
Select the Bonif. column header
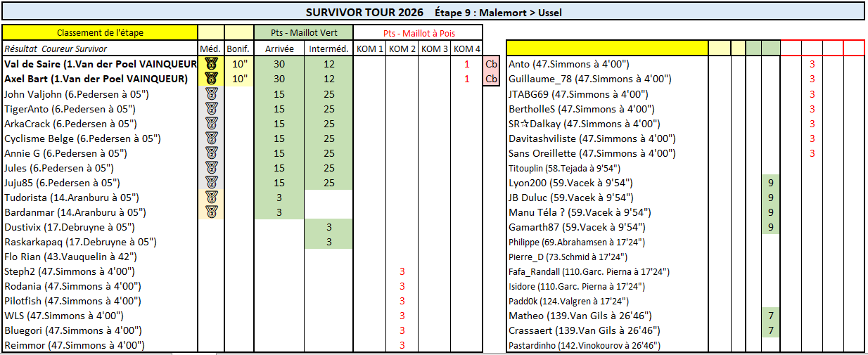[239, 49]
